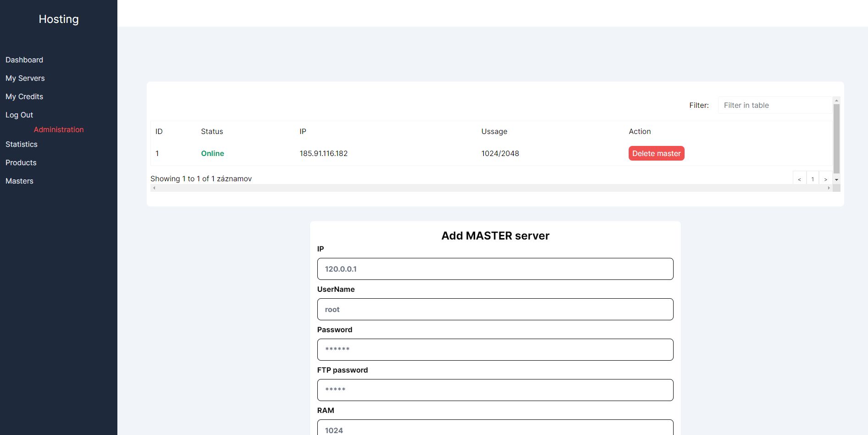Click the table's vertical scrollbar thumb

pos(836,138)
